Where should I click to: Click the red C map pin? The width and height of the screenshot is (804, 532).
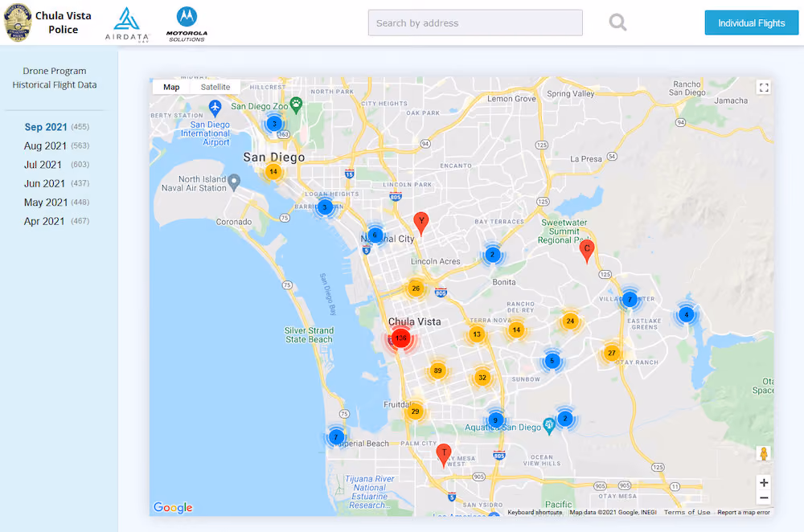pos(587,252)
